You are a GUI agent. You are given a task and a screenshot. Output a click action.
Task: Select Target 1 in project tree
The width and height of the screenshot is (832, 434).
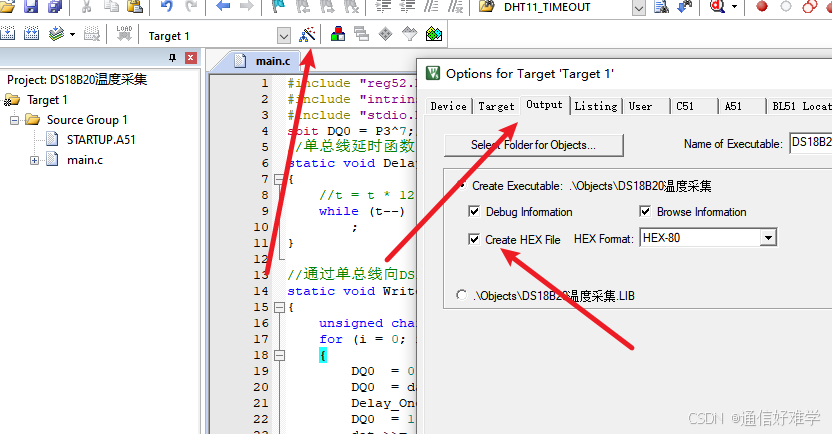47,100
